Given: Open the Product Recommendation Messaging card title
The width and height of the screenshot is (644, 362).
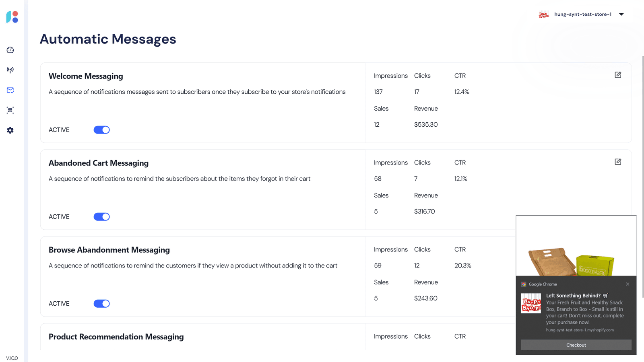Looking at the screenshot, I should [x=116, y=337].
